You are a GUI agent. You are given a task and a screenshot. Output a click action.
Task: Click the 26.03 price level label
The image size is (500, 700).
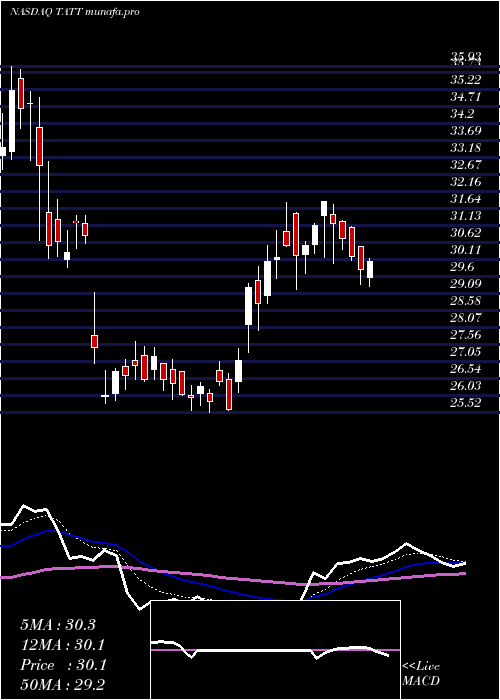coord(466,385)
